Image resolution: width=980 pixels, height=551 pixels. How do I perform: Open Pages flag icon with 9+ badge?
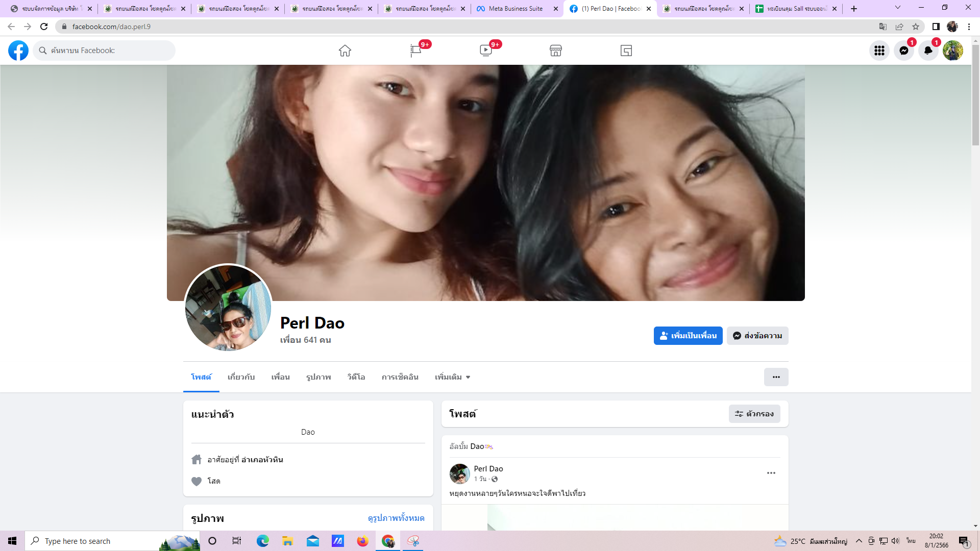coord(415,51)
